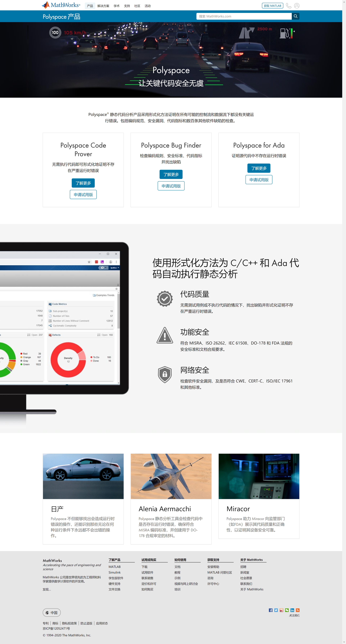Image resolution: width=346 pixels, height=644 pixels.
Task: Open the 联系销售 footer link
Action: pos(148,578)
